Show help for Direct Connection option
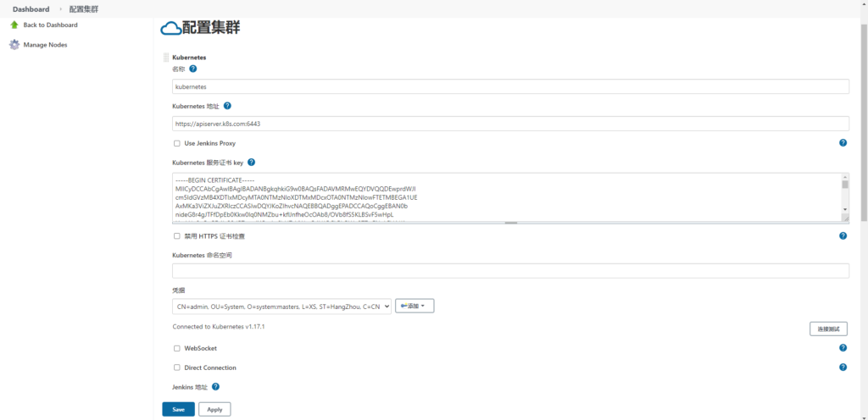The image size is (868, 420). [x=843, y=367]
